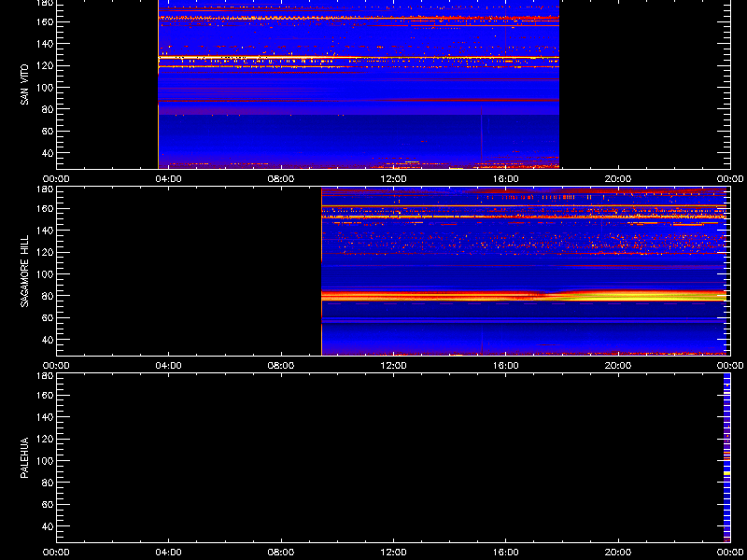Select the 160 frequency label on Sagamore Hill axis
This screenshot has height=560, width=747.
click(45, 208)
